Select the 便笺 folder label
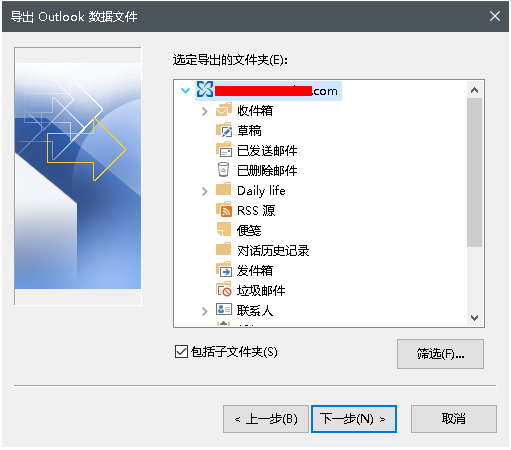511x450 pixels. 249,231
